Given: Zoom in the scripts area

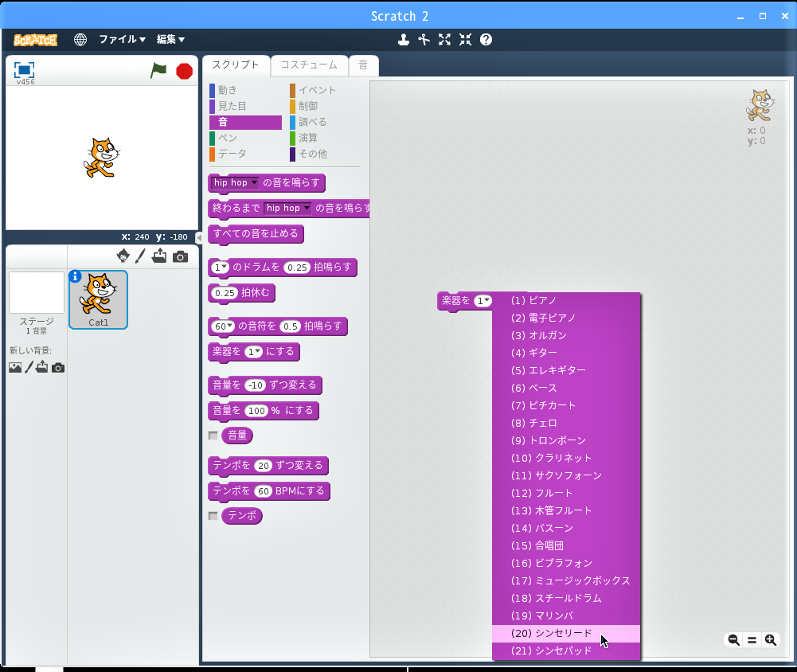Looking at the screenshot, I should coord(770,639).
